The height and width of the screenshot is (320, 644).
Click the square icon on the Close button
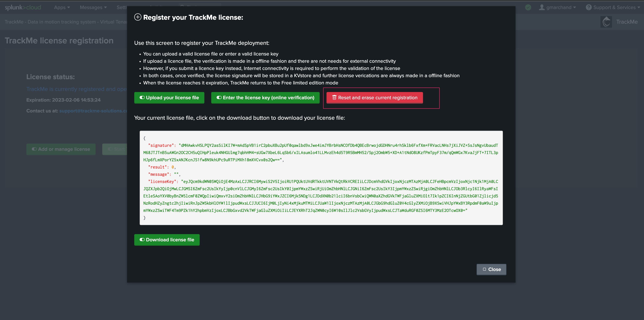(484, 269)
